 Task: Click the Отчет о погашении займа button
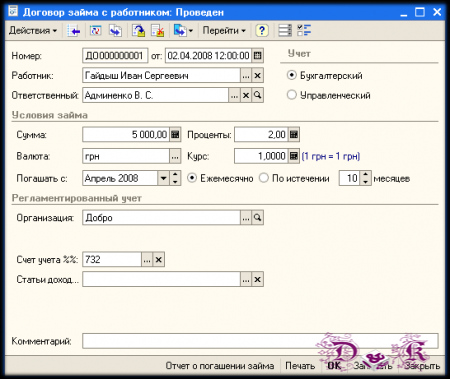(x=220, y=366)
